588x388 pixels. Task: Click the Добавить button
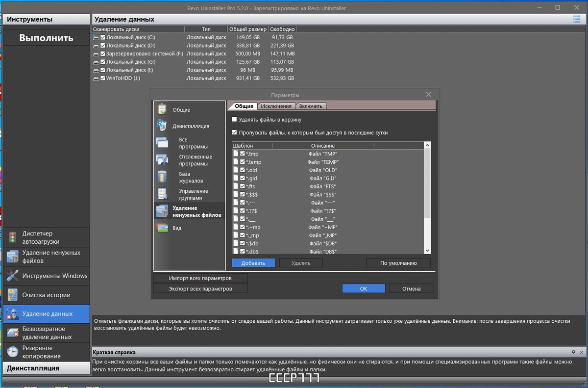coord(253,263)
